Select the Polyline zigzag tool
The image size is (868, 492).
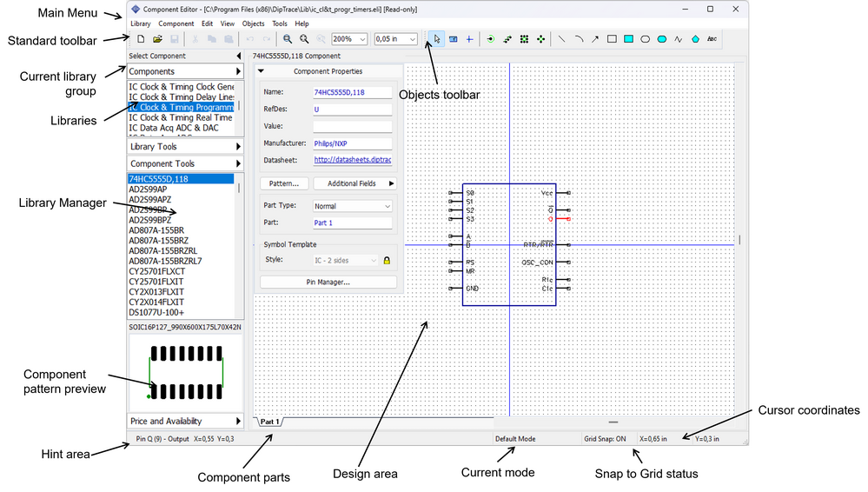click(679, 39)
